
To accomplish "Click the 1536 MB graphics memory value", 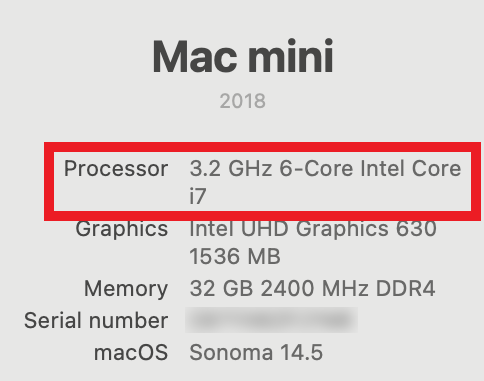I will [x=235, y=256].
